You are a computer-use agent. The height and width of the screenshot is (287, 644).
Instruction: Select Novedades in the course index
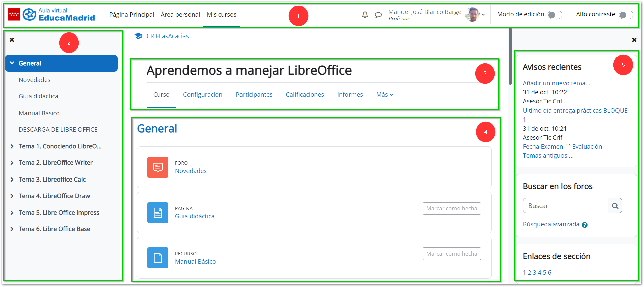35,80
